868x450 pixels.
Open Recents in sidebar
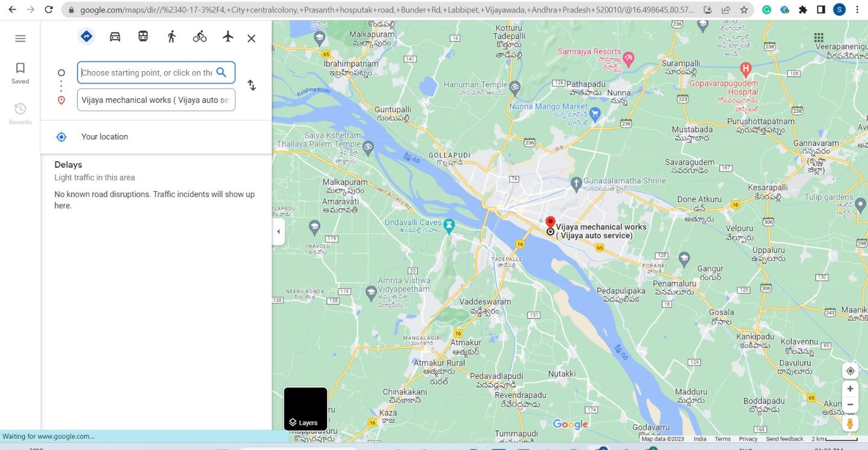tap(20, 113)
